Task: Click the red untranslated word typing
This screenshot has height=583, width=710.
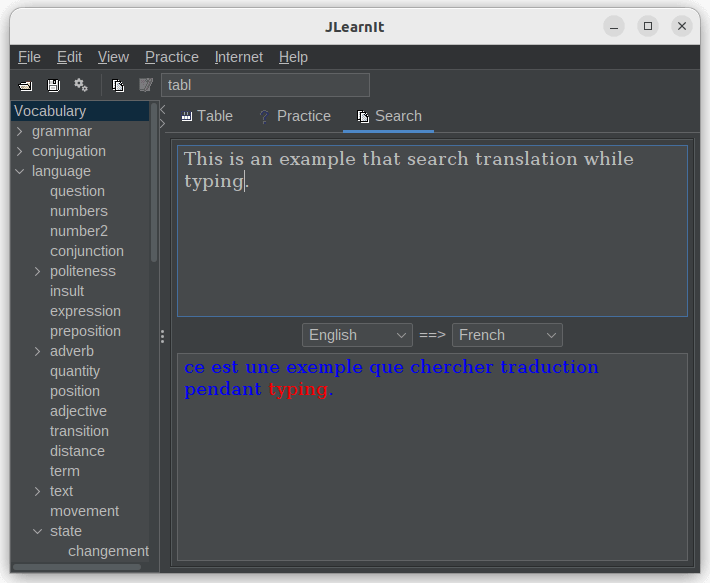Action: [x=298, y=390]
